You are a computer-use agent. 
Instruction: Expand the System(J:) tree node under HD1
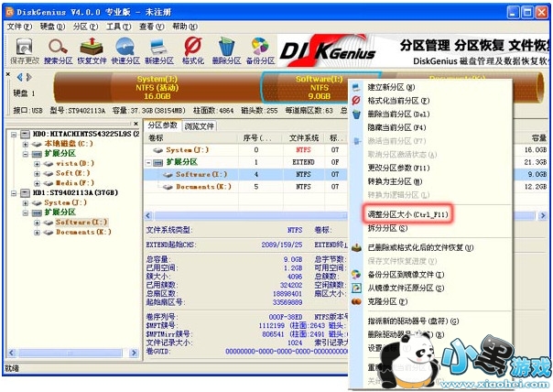tap(26, 203)
